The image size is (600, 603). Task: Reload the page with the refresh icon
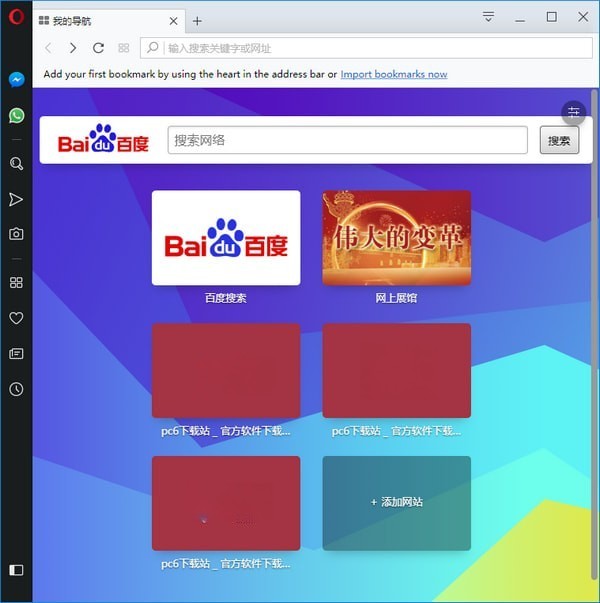coord(98,48)
